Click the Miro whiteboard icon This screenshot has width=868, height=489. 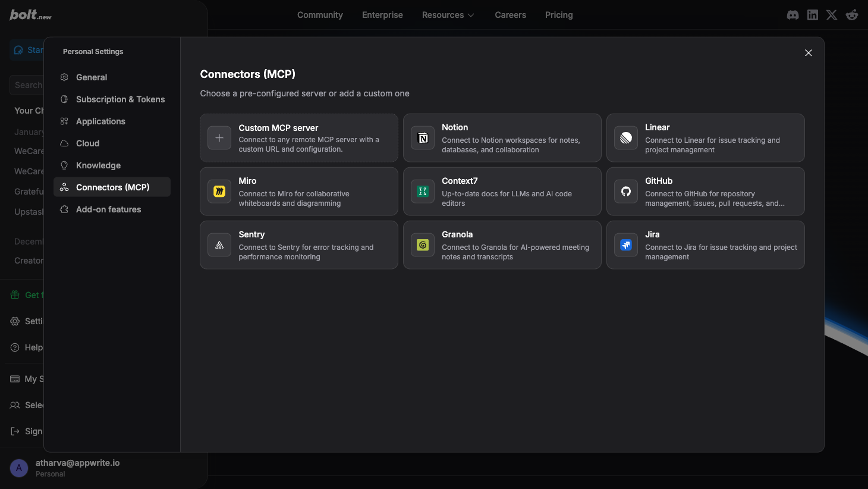(x=219, y=191)
